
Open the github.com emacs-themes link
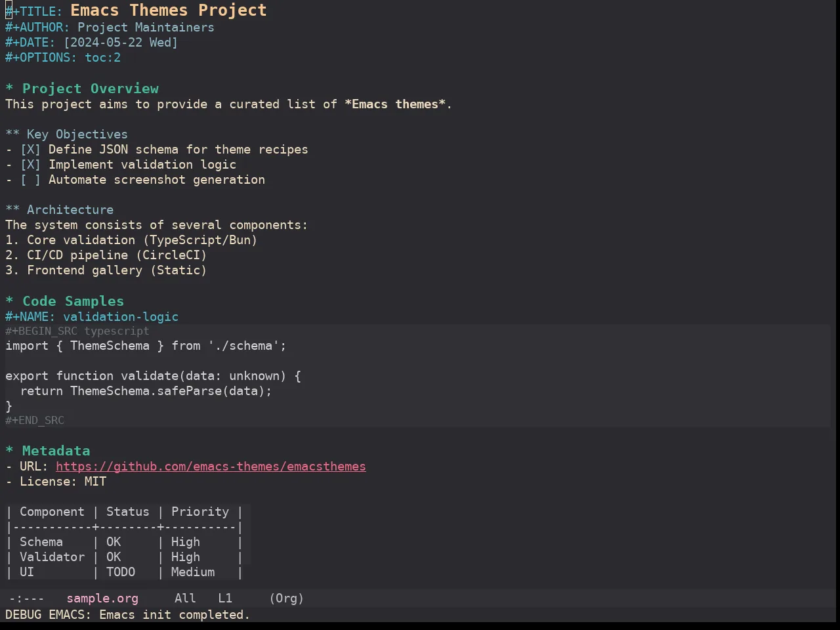pyautogui.click(x=211, y=467)
